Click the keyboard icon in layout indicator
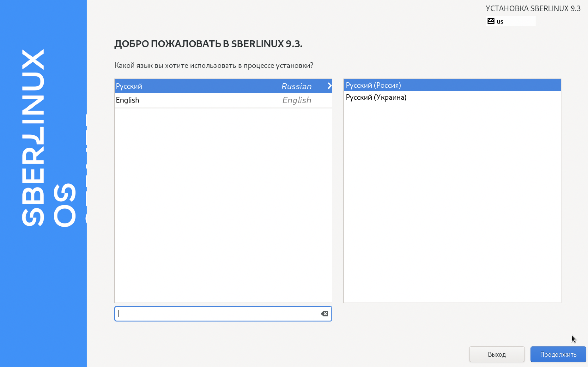The width and height of the screenshot is (588, 367). pyautogui.click(x=491, y=21)
